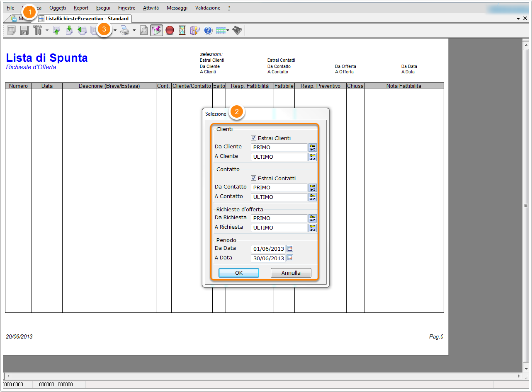Click the Annulla button
The image size is (532, 392).
click(291, 273)
